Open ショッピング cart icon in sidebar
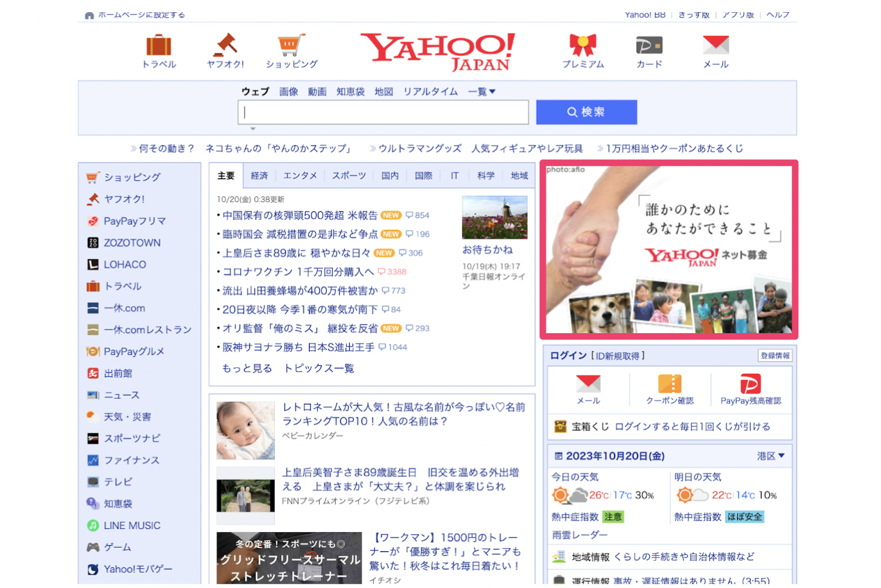Screen dimensions: 881x588 coord(93,177)
